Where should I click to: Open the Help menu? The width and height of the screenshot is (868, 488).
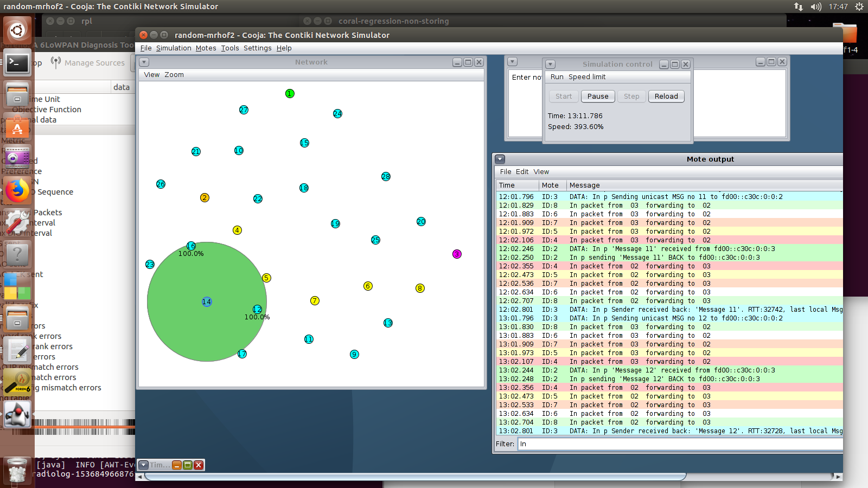coord(284,48)
